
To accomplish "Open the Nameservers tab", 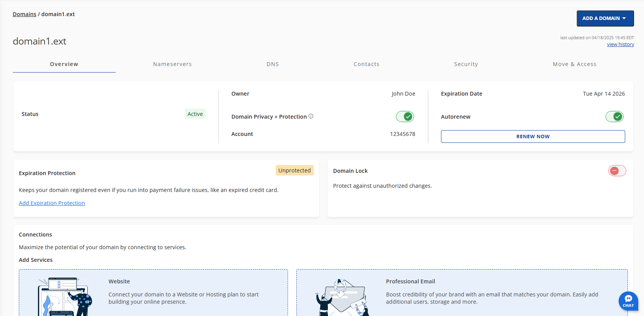I will pyautogui.click(x=172, y=64).
